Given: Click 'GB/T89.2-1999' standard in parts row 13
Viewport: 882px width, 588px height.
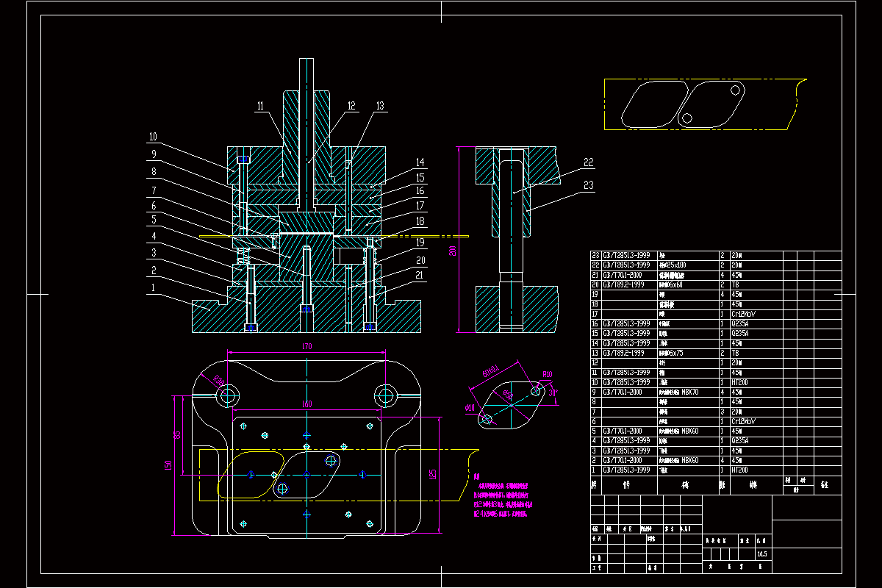Looking at the screenshot, I should pyautogui.click(x=622, y=353).
